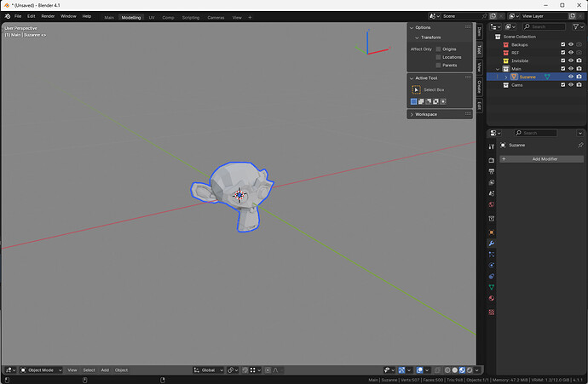Open the Window menu

68,16
